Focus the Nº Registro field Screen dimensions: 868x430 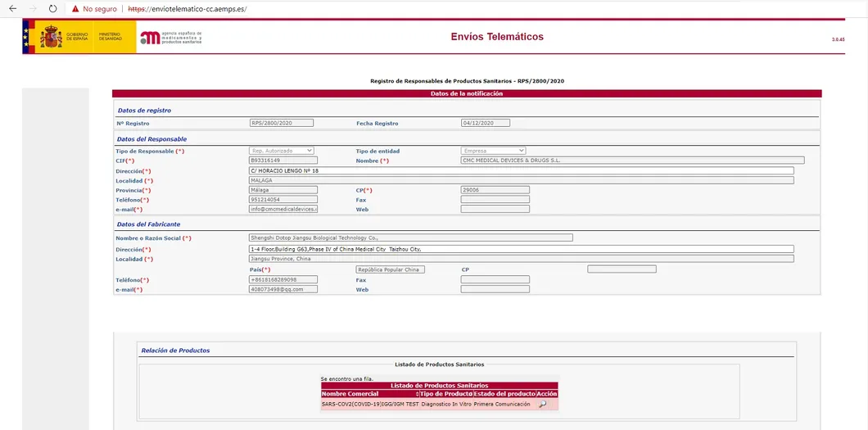(282, 123)
